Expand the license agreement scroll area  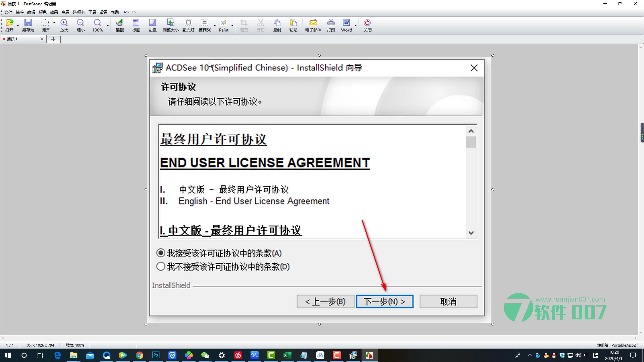(x=470, y=233)
